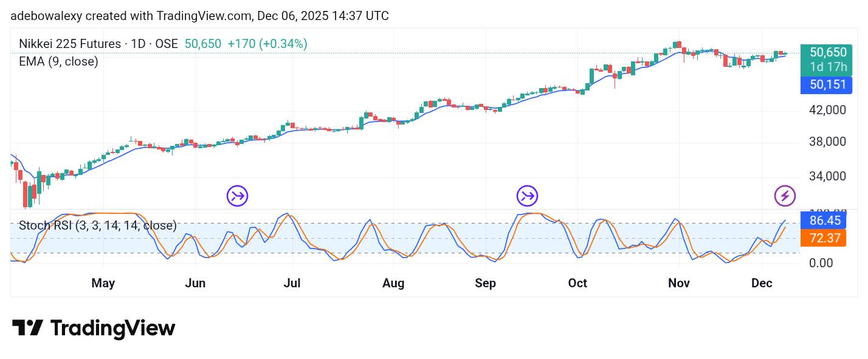This screenshot has height=359, width=868.
Task: Toggle the countdown badge showing 1d 17h
Action: click(x=826, y=67)
